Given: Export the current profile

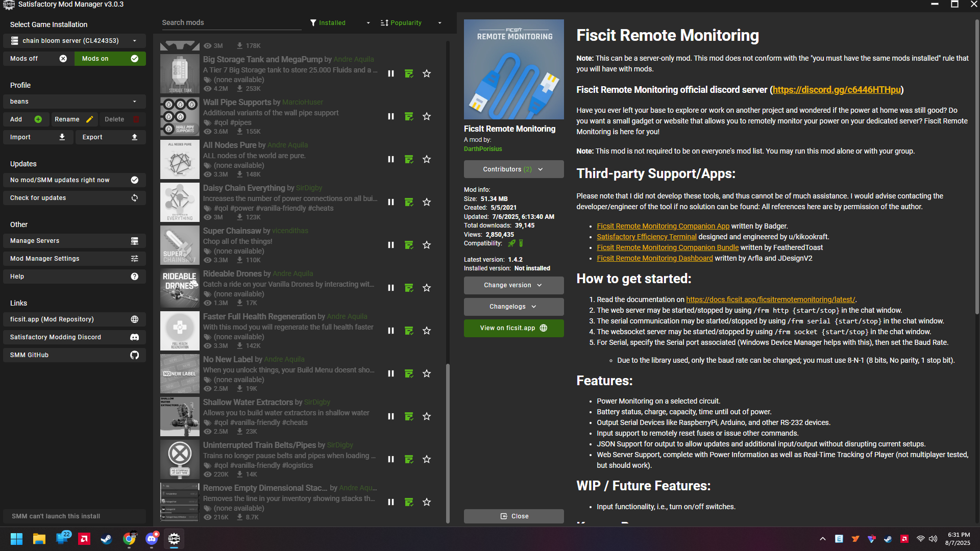Looking at the screenshot, I should click(x=110, y=137).
